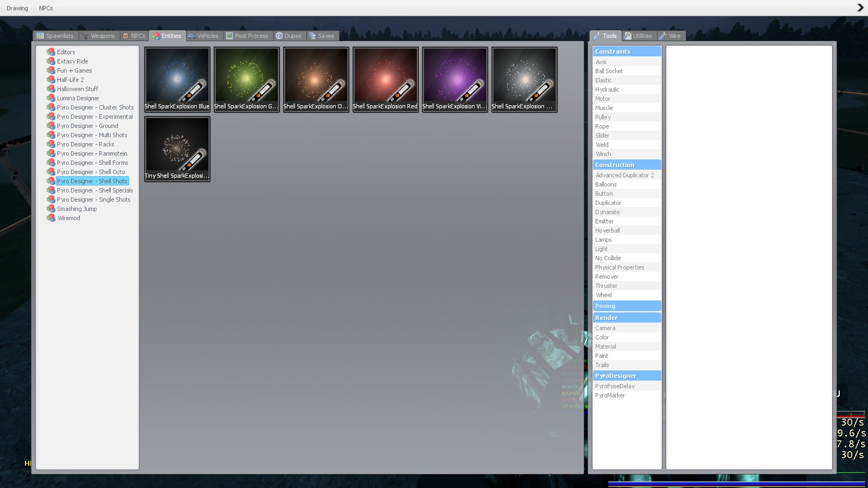Click the Shell SparkExplosion Red entity
The width and height of the screenshot is (868, 488).
pyautogui.click(x=385, y=79)
